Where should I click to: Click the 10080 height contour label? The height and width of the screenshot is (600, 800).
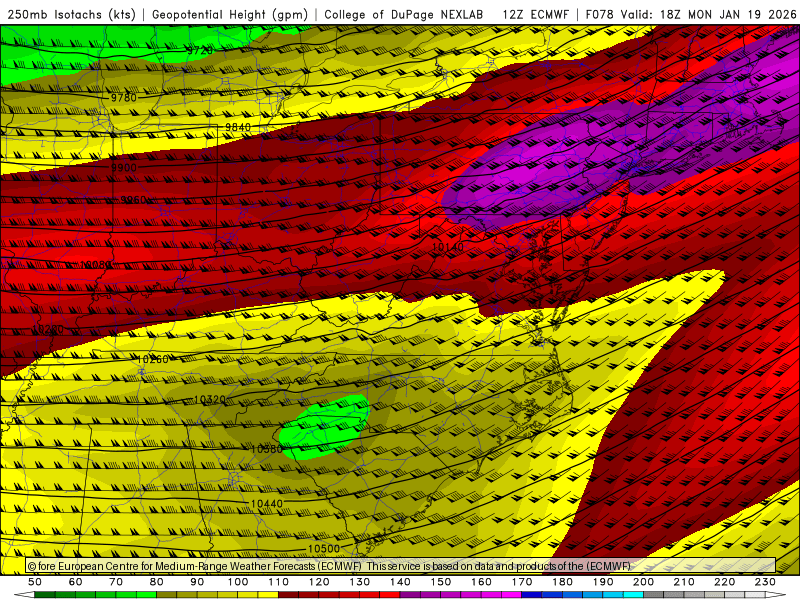96,265
